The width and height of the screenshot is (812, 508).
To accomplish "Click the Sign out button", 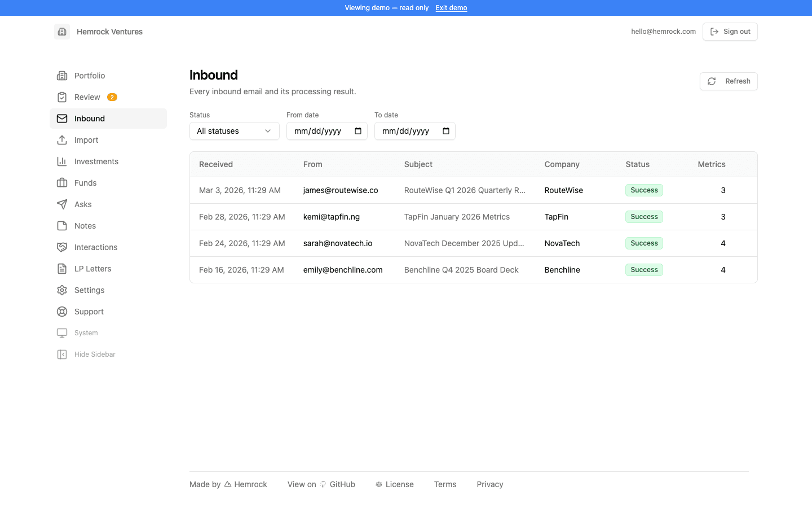I will (730, 32).
